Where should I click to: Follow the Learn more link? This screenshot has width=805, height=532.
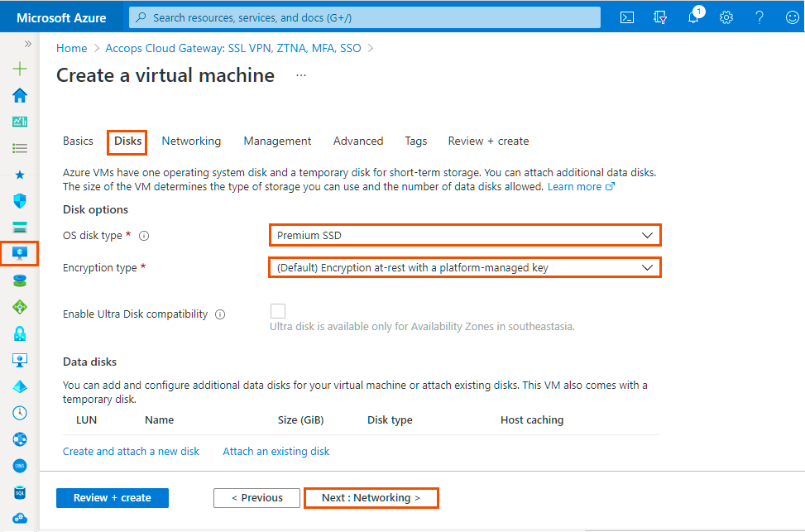(581, 187)
